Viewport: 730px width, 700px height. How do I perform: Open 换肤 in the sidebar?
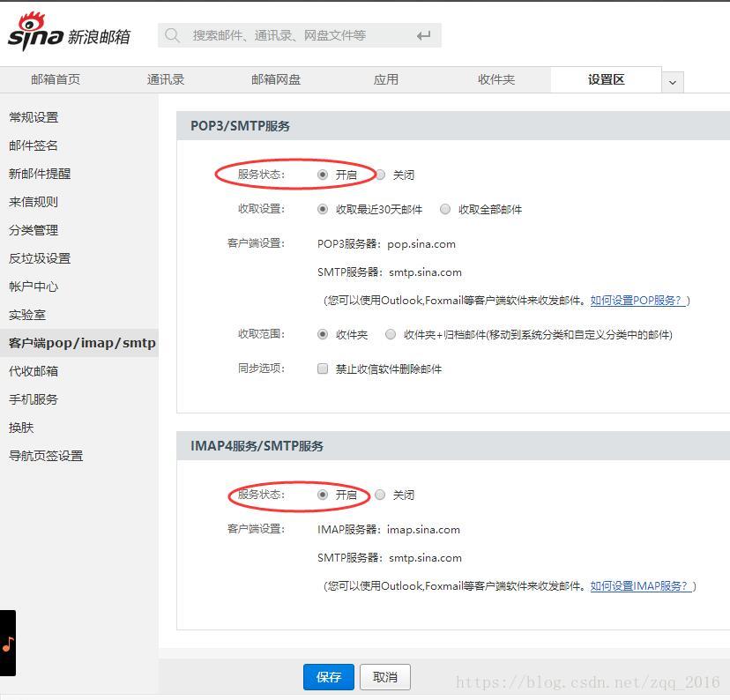point(21,428)
